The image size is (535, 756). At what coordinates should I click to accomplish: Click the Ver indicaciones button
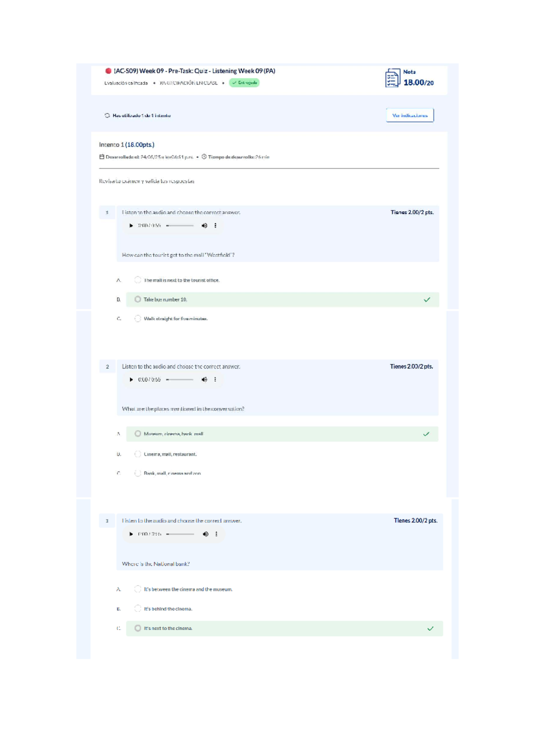tap(410, 115)
